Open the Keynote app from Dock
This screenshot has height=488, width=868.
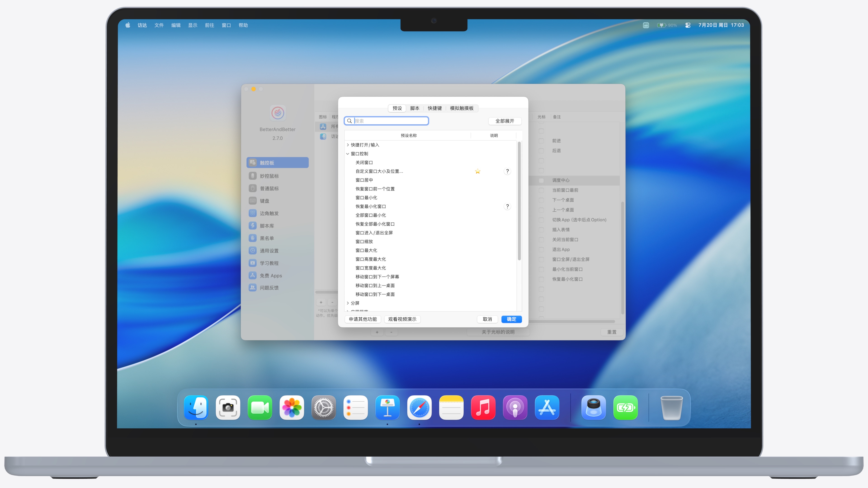coord(387,408)
